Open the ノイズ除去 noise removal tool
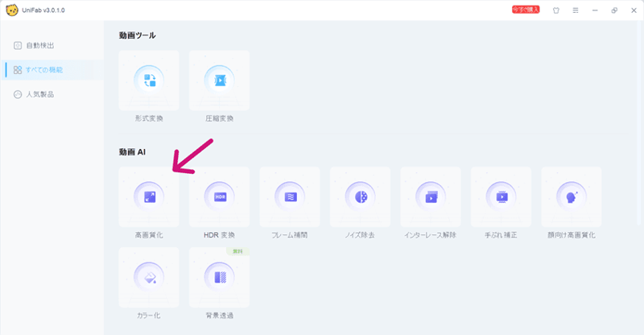 point(360,196)
